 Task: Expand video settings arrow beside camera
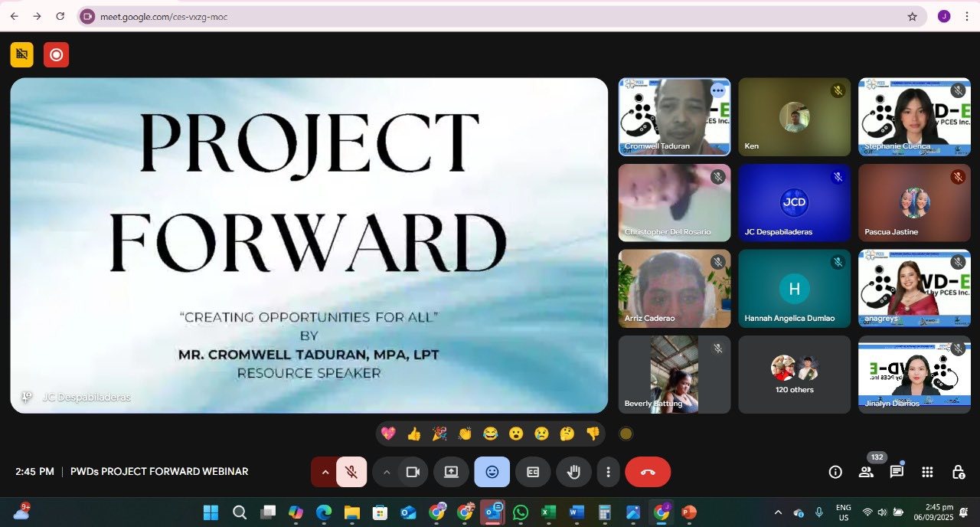(387, 472)
